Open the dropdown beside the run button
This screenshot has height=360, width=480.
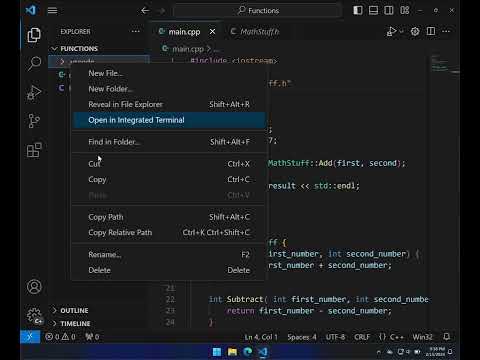click(x=401, y=31)
